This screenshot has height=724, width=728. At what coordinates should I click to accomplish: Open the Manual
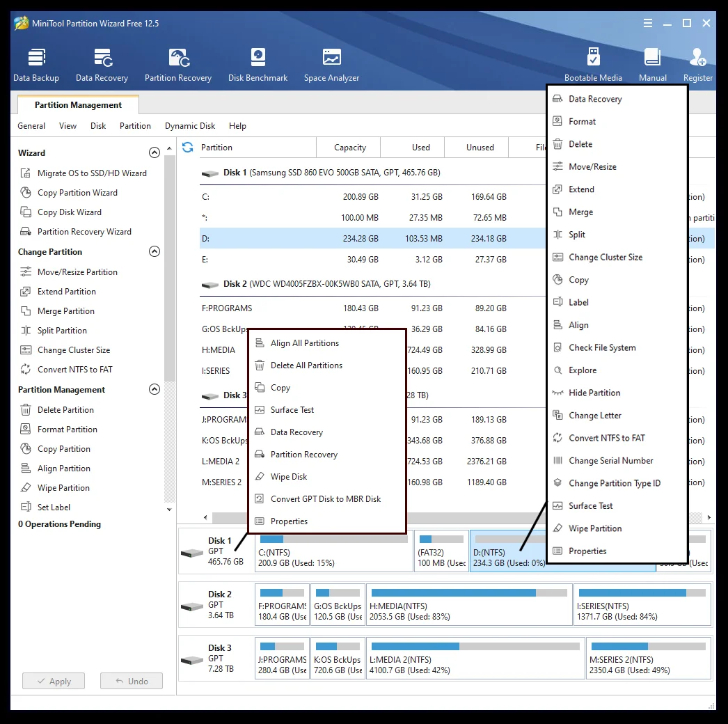tap(652, 65)
